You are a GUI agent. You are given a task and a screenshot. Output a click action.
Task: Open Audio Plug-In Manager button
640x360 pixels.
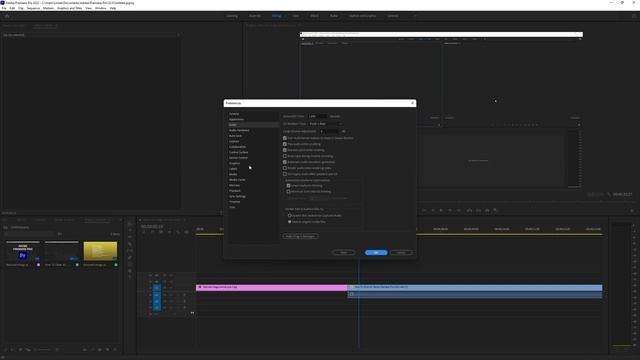(300, 236)
